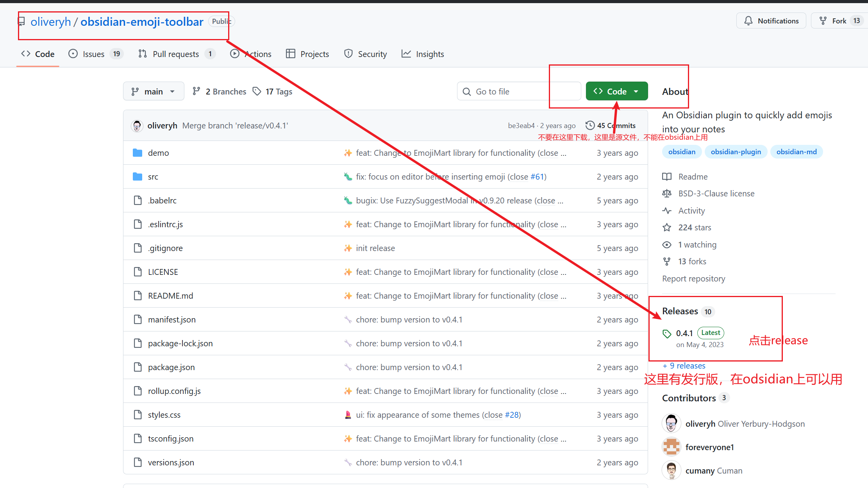Open the Pull requests menu item
This screenshot has width=868, height=488.
177,54
